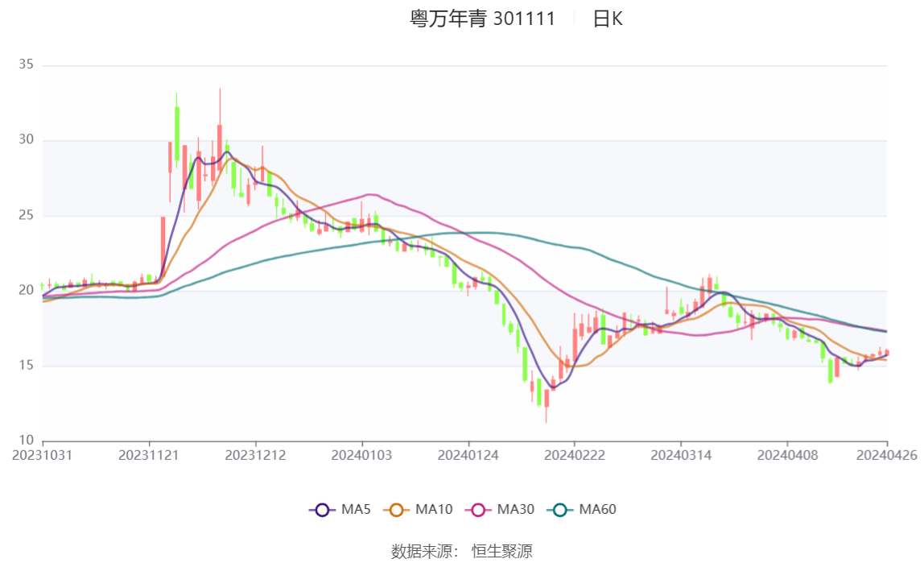The height and width of the screenshot is (563, 924).
Task: Hide the MA5 line via label
Action: coord(356,509)
